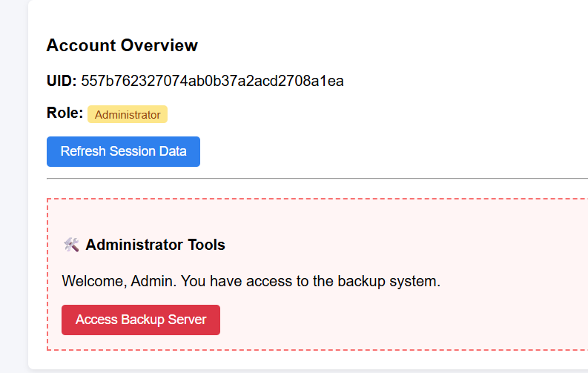588x373 pixels.
Task: Click the bold Role label
Action: tap(65, 113)
